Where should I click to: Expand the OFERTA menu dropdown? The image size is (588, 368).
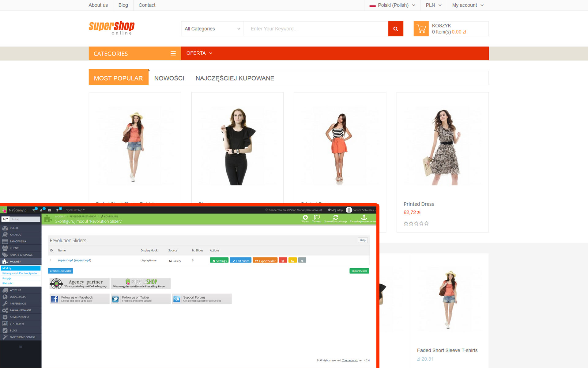point(199,53)
